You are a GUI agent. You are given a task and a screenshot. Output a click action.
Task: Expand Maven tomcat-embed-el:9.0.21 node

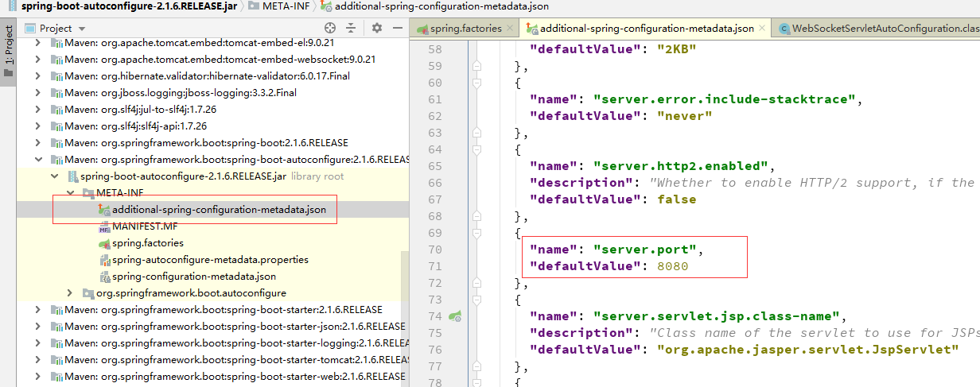click(38, 43)
